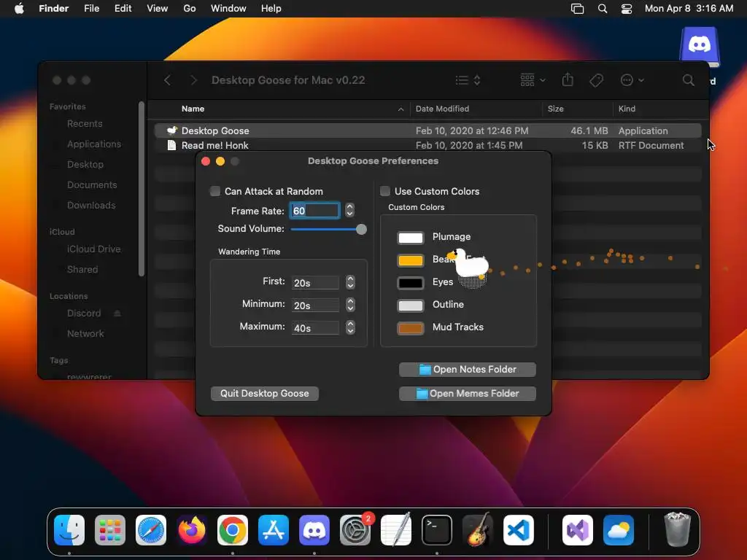Click the Maximum wandering time field

(315, 327)
